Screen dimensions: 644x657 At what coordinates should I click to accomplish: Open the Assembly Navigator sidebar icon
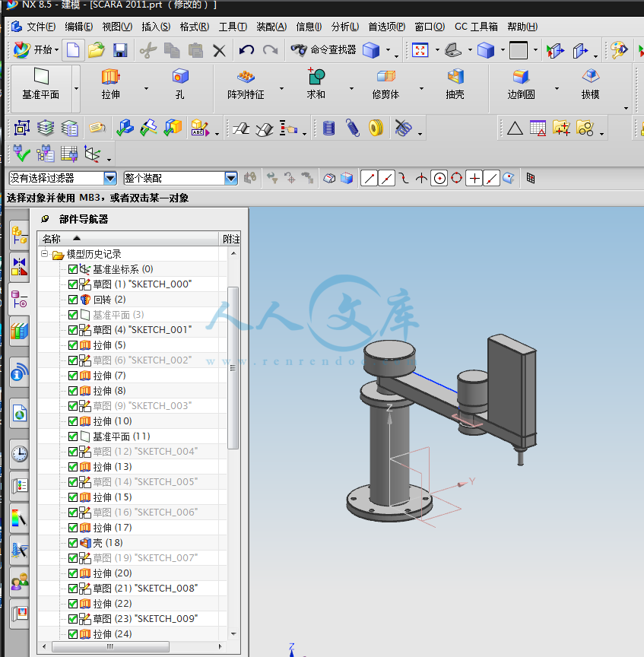pyautogui.click(x=19, y=236)
